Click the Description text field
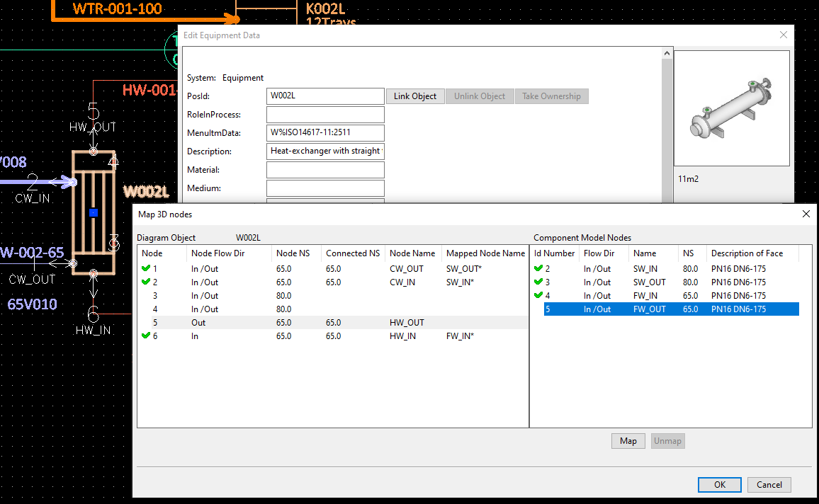Screen dimensions: 819x504 325,151
